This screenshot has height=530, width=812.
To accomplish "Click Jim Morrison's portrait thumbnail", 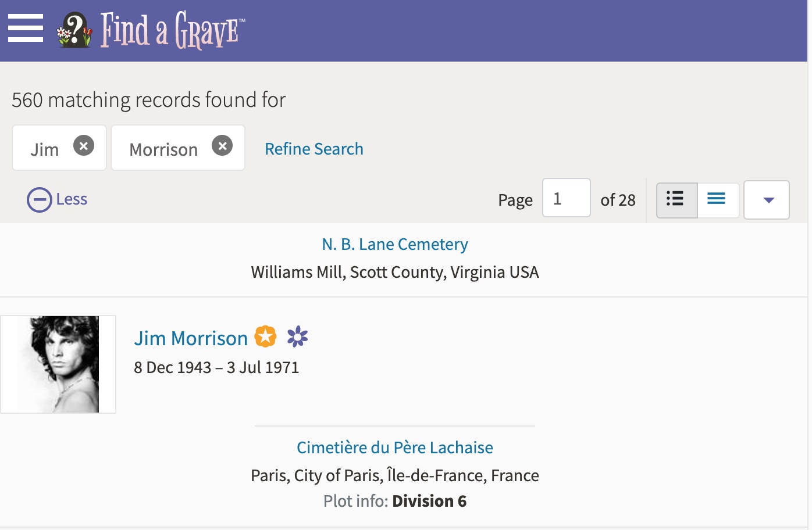I will [58, 364].
